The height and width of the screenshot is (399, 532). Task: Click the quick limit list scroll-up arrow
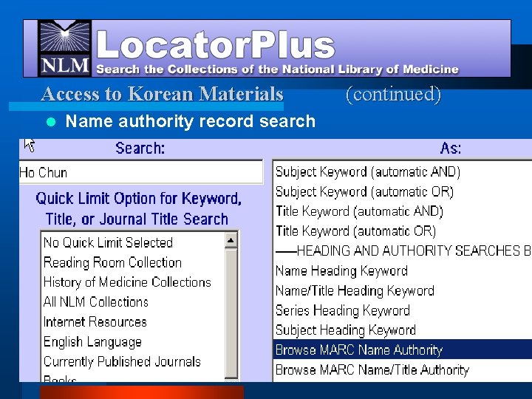point(231,241)
